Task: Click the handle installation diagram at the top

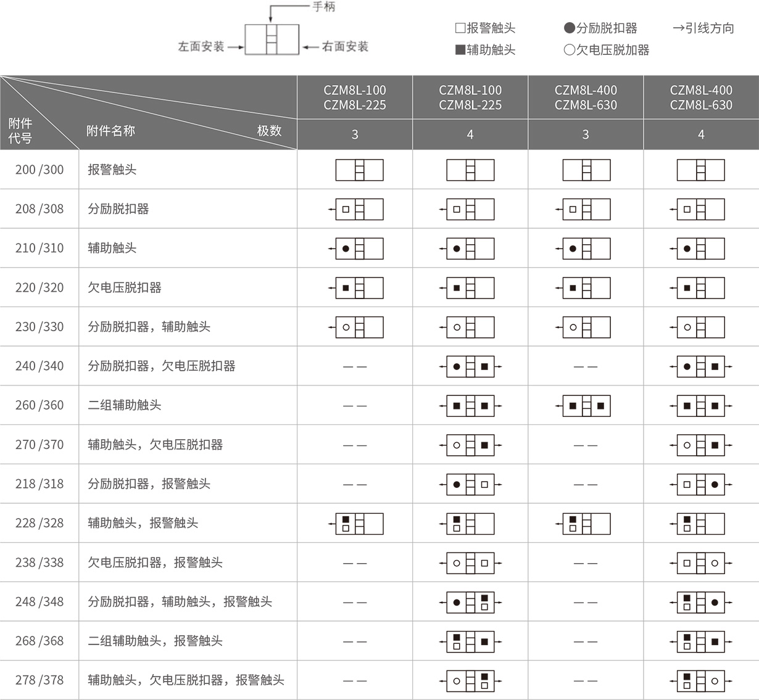Action: pos(272,39)
